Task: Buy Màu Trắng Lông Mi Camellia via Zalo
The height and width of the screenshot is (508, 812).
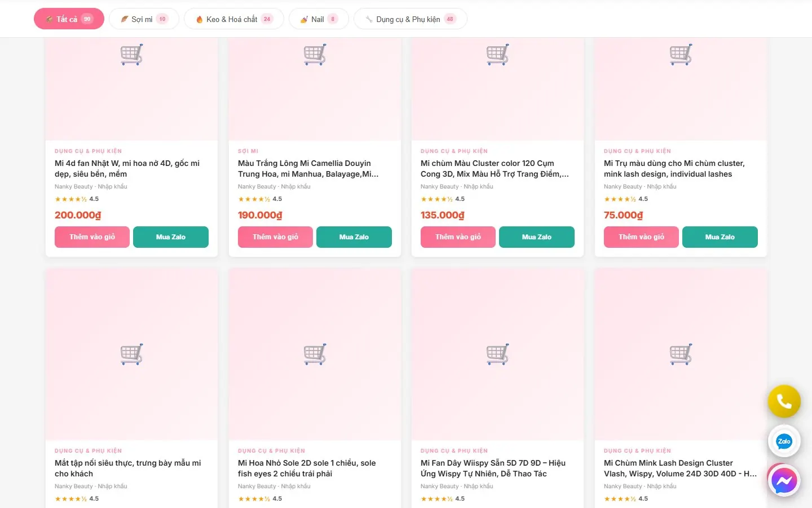Action: 354,237
